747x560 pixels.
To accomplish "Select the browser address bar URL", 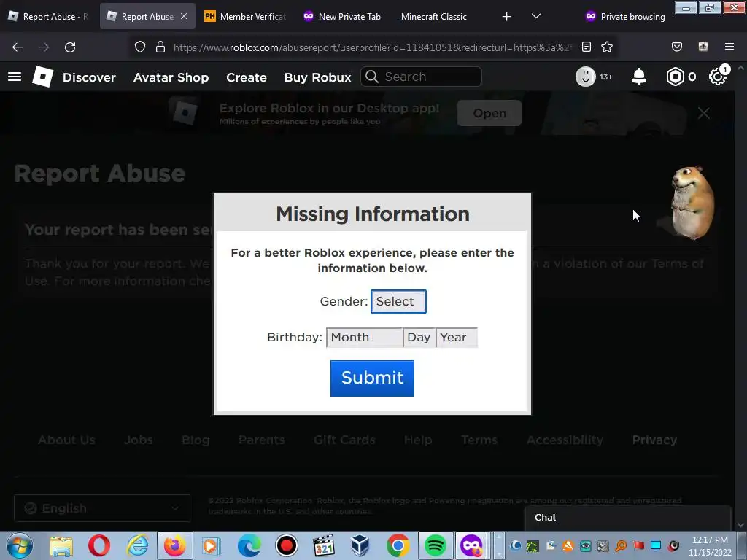I will pos(371,47).
